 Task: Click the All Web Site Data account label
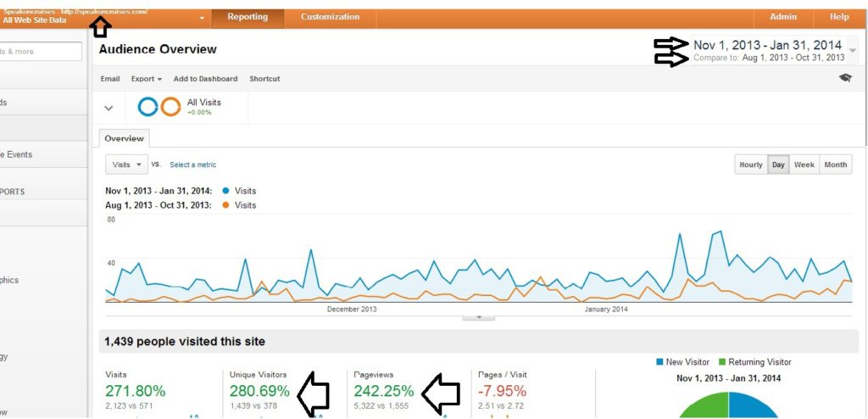[x=35, y=20]
